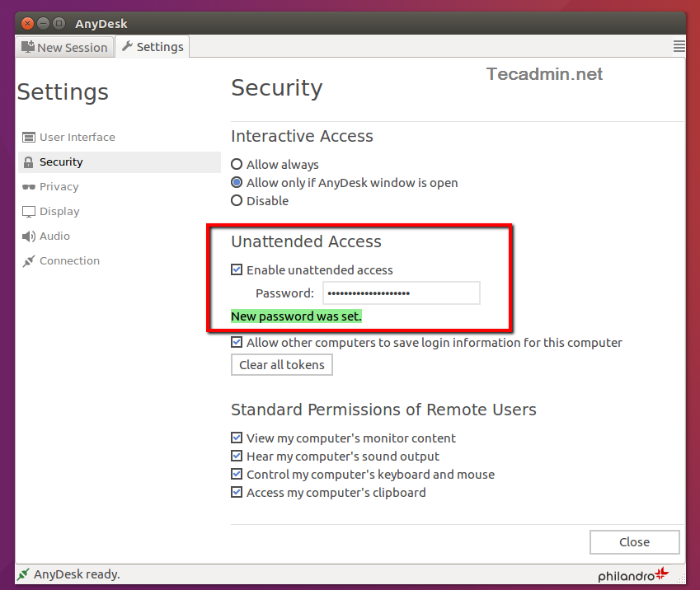Click the 'Unattended Access' heading
This screenshot has width=700, height=590.
coord(306,241)
